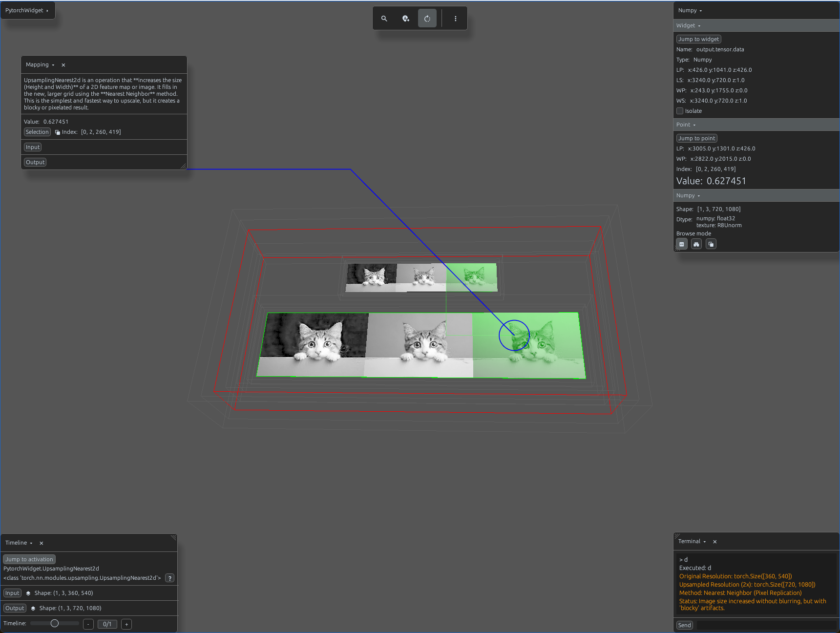The width and height of the screenshot is (840, 633).
Task: Click the Input button in Mapping panel
Action: click(x=33, y=147)
